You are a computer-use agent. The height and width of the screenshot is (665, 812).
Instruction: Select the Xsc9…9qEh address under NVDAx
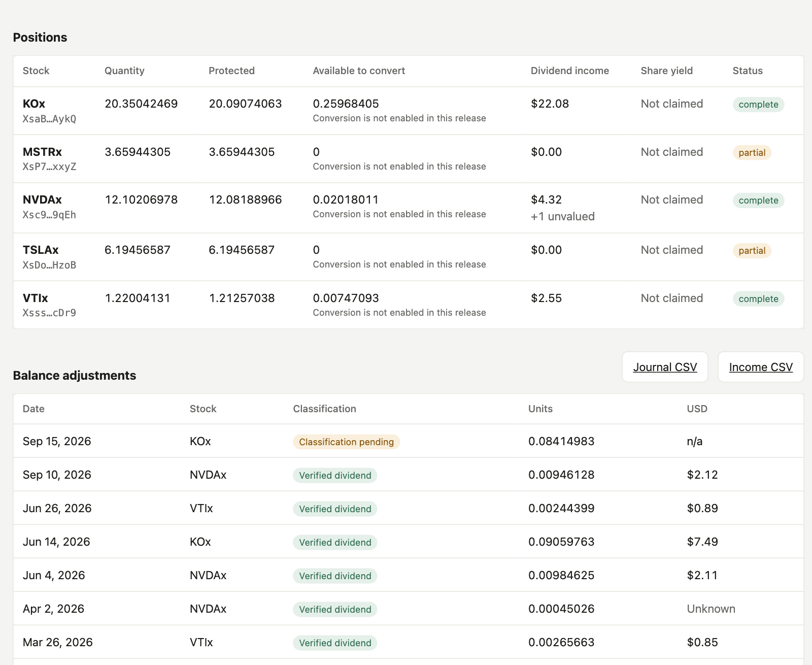click(49, 215)
